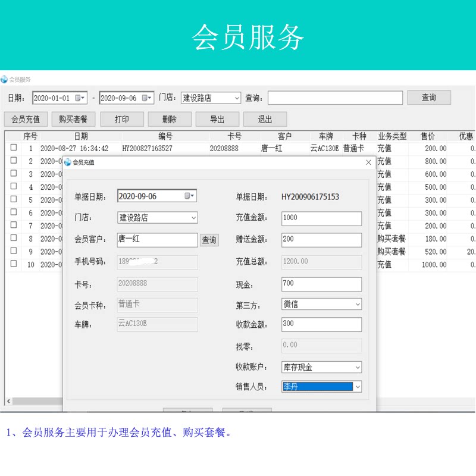Click the 会员服务 window globe icon
Viewport: 476px width, 476px height.
(4, 80)
